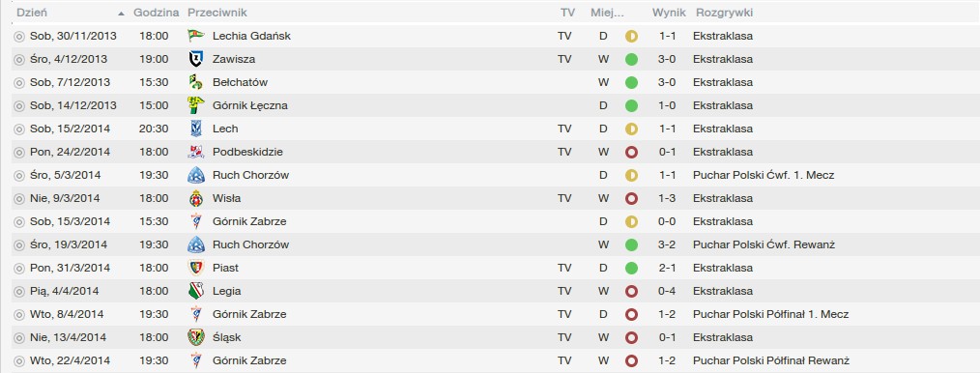980x373 pixels.
Task: Open the 0-4 result against Legia
Action: point(667,291)
